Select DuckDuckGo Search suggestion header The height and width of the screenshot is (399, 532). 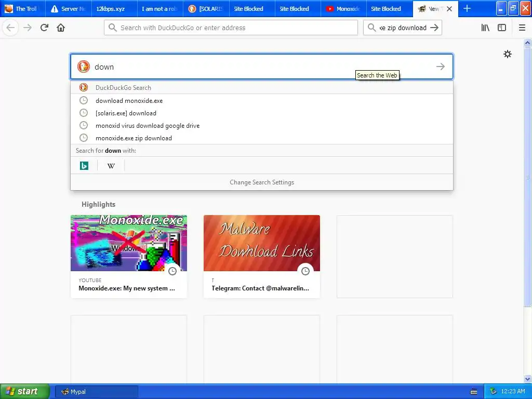262,87
